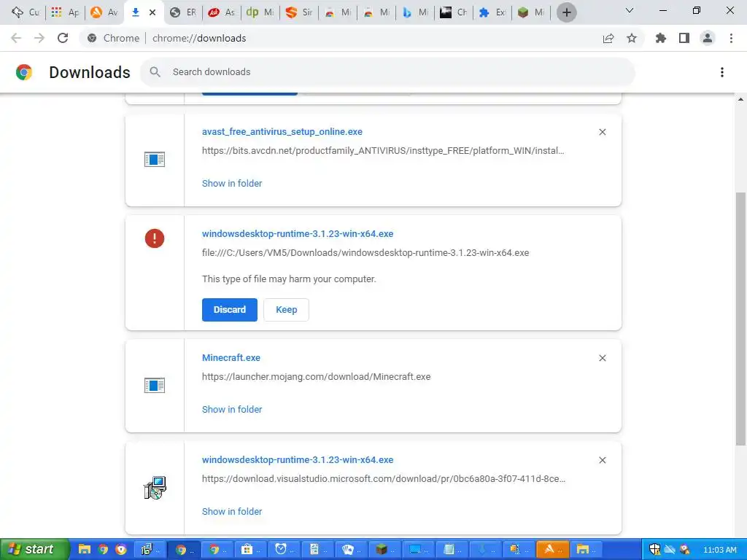Click the Minecraft.exe file type icon
Screen dimensions: 747x560
(x=155, y=385)
